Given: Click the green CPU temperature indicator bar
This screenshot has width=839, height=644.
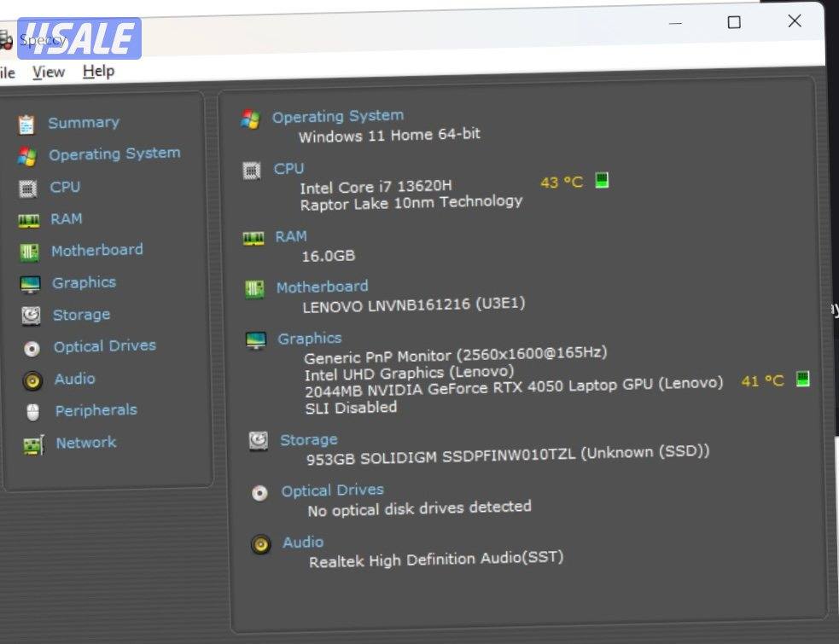Looking at the screenshot, I should click(603, 180).
